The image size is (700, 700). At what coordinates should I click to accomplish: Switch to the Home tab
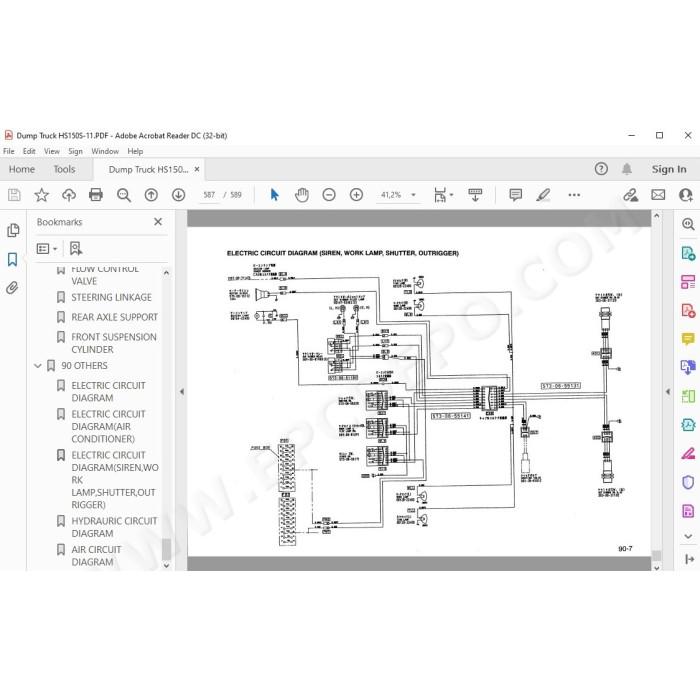[x=21, y=169]
